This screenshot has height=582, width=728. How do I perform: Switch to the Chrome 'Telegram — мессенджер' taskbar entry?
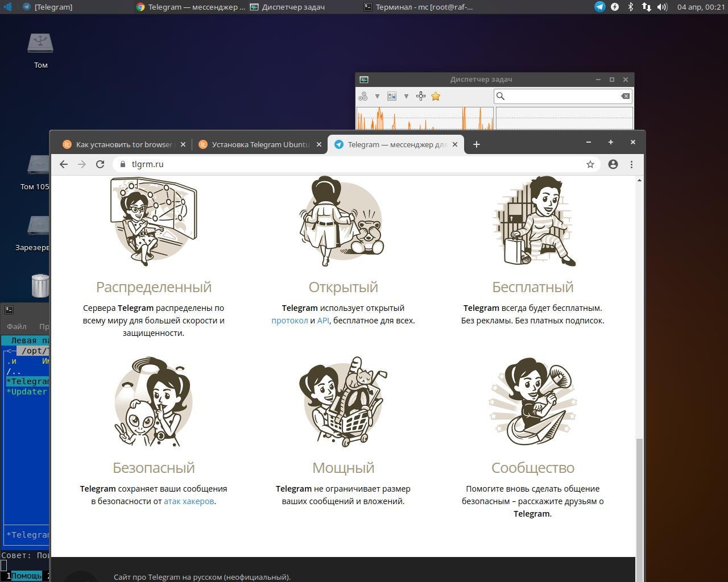pyautogui.click(x=191, y=7)
